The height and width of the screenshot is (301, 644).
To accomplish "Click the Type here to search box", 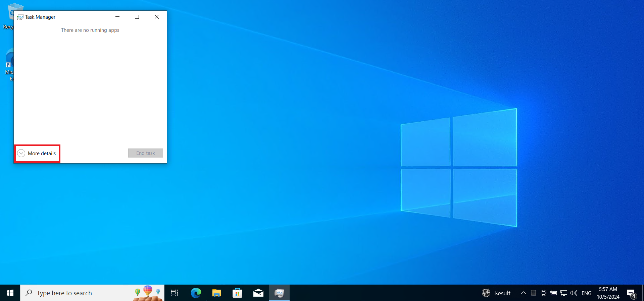I will pyautogui.click(x=92, y=293).
